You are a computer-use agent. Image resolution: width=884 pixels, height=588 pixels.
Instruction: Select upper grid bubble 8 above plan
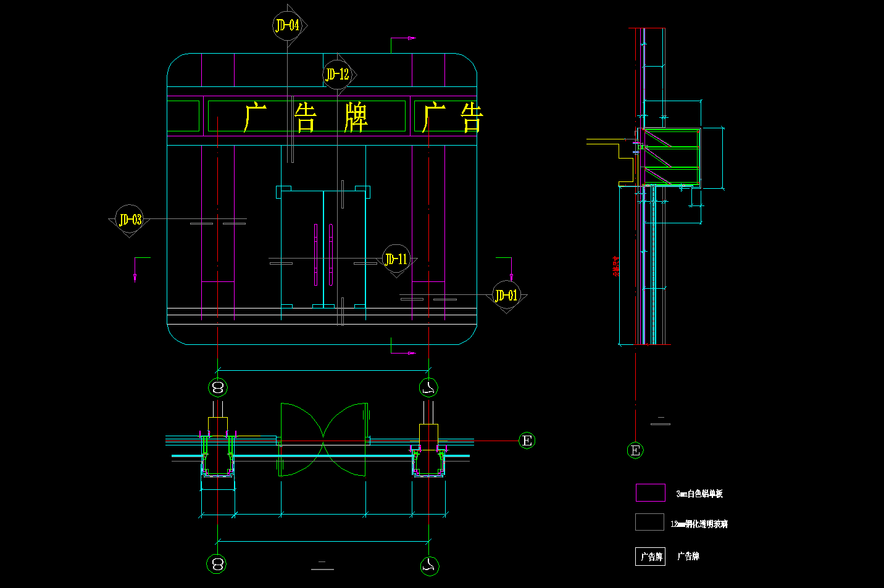point(217,387)
